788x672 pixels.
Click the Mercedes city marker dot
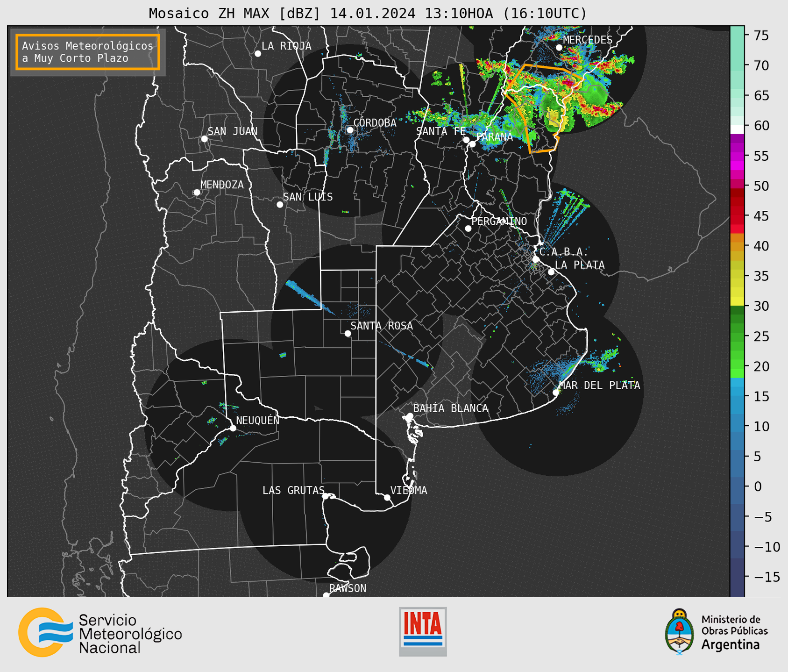pyautogui.click(x=559, y=48)
